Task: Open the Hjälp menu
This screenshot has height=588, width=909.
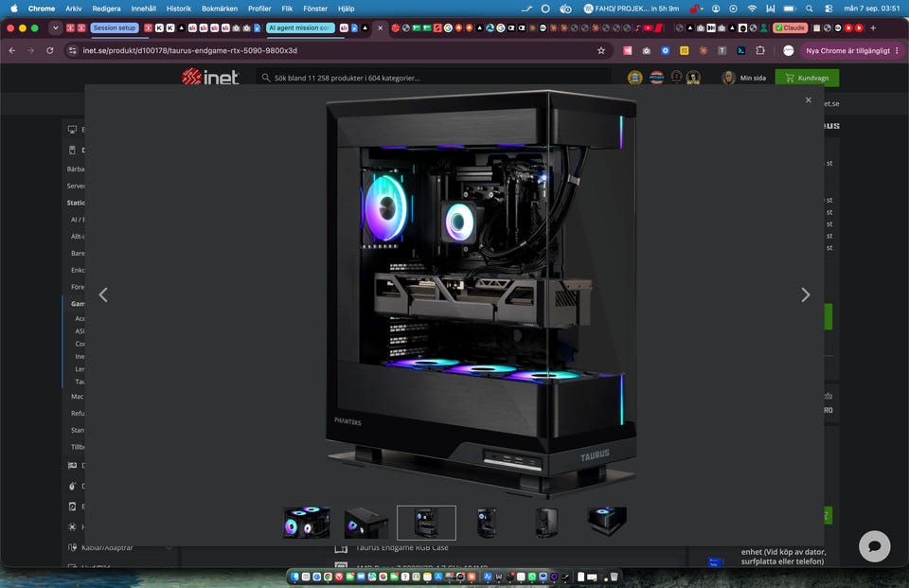Action: 347,9
